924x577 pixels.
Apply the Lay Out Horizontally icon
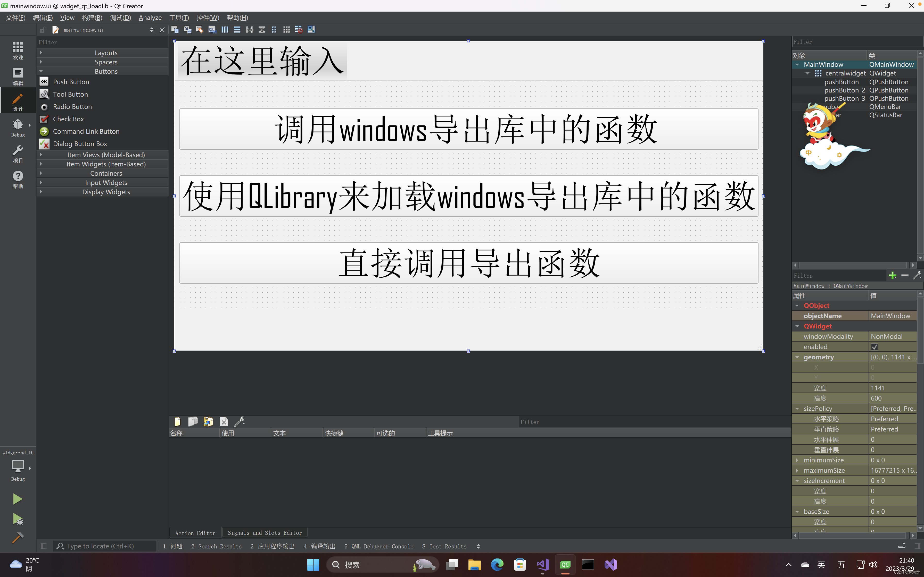coord(225,29)
